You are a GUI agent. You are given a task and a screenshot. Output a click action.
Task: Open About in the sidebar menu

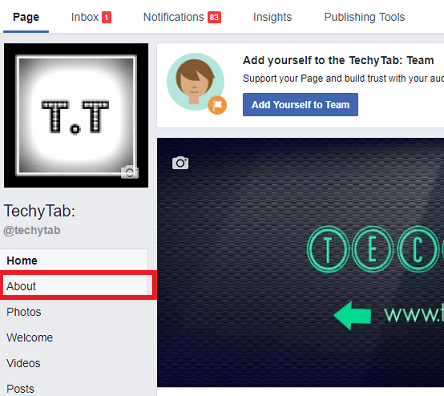point(76,286)
